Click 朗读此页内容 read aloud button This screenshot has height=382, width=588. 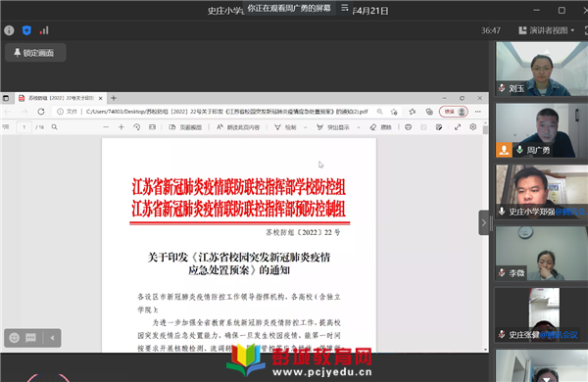coord(238,127)
